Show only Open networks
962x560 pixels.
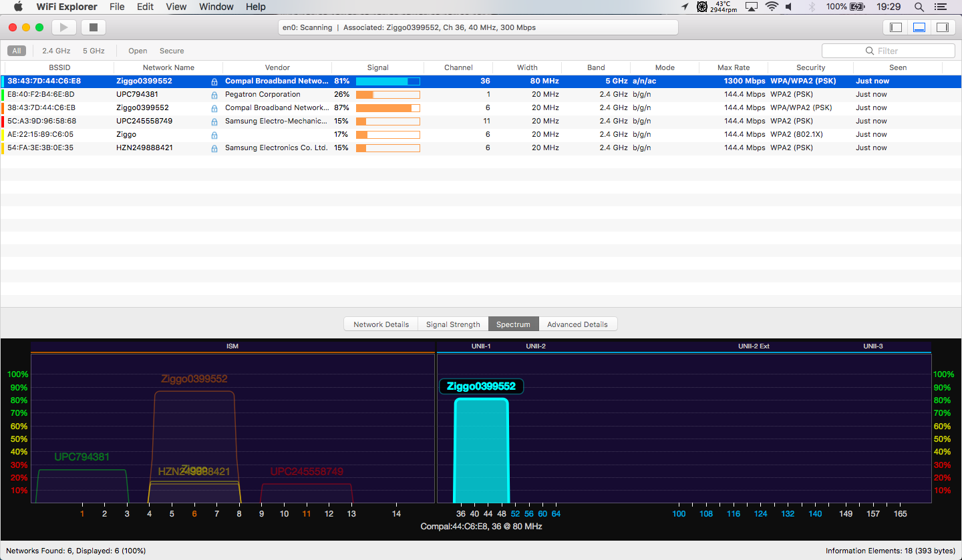pyautogui.click(x=138, y=51)
